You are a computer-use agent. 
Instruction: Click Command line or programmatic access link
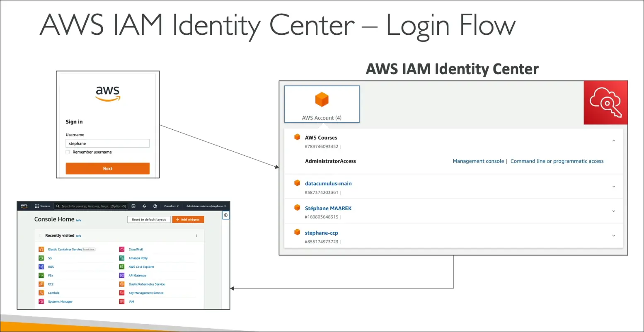[557, 161]
